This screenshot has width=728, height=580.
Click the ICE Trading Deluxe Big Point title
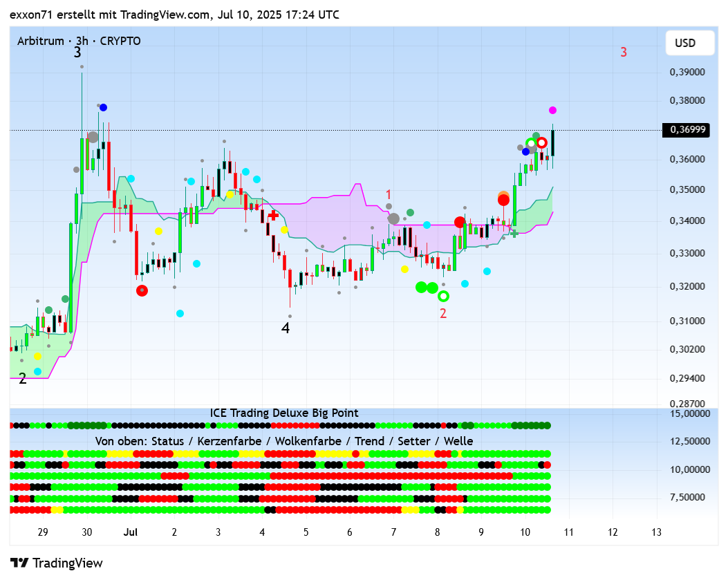click(x=284, y=413)
